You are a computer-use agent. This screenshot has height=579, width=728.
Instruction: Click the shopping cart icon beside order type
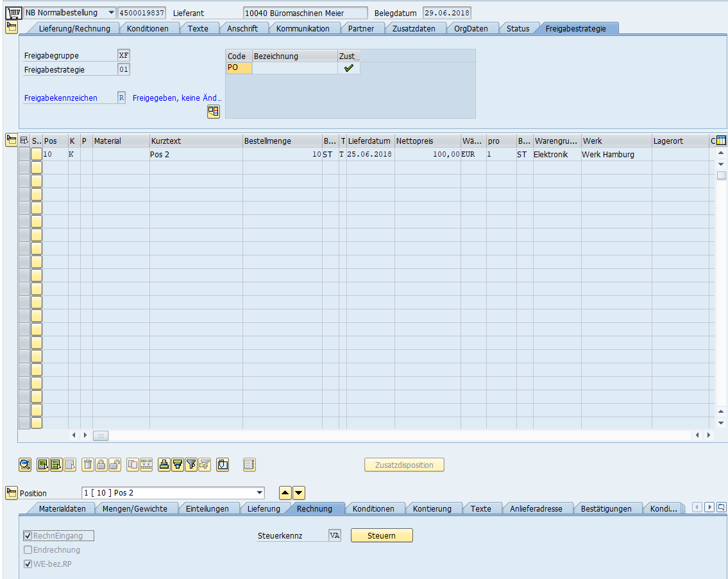(13, 12)
